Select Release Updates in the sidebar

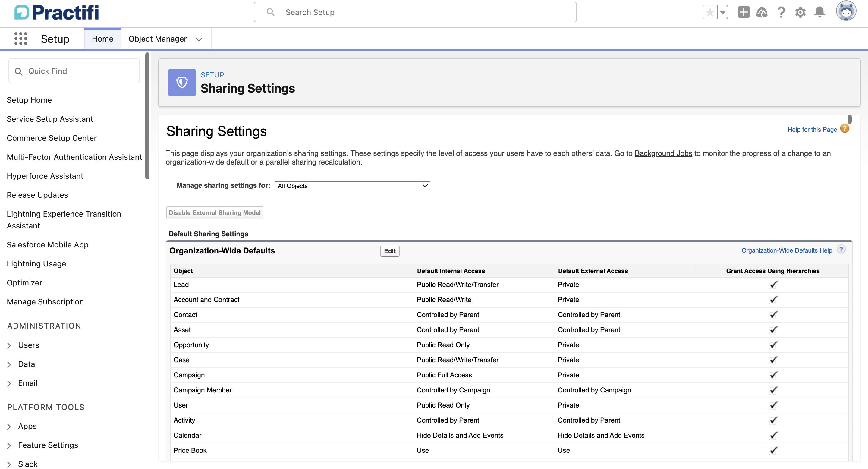pyautogui.click(x=37, y=195)
